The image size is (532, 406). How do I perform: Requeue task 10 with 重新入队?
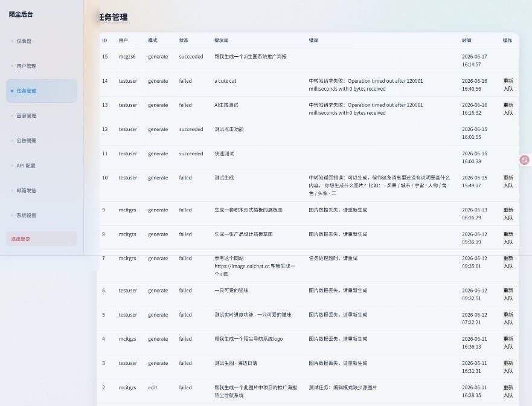click(508, 181)
